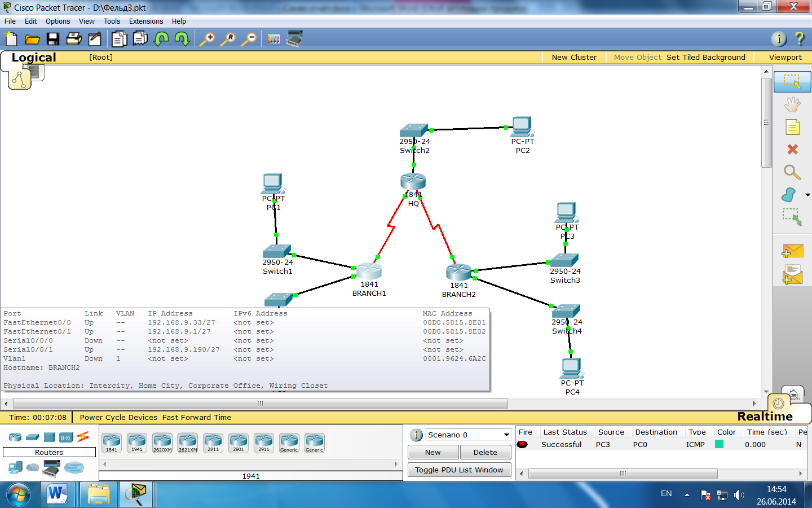Click New Cluster in the yellow bar

pyautogui.click(x=574, y=57)
